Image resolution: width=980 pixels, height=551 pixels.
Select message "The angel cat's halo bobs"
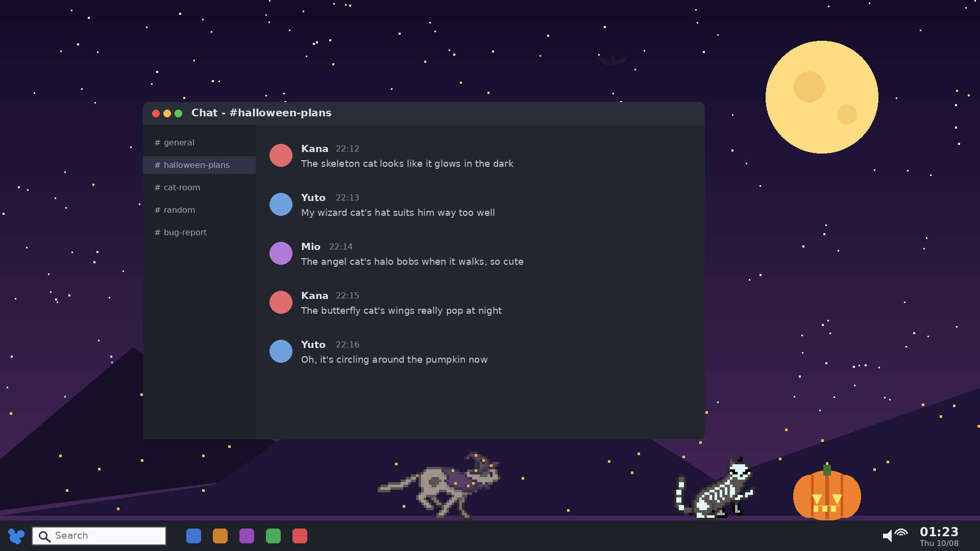(x=412, y=262)
